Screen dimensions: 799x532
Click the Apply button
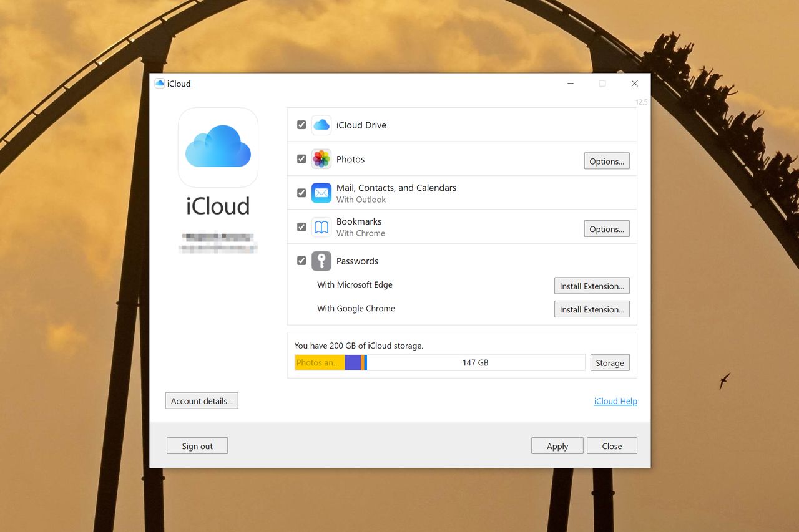click(x=557, y=446)
